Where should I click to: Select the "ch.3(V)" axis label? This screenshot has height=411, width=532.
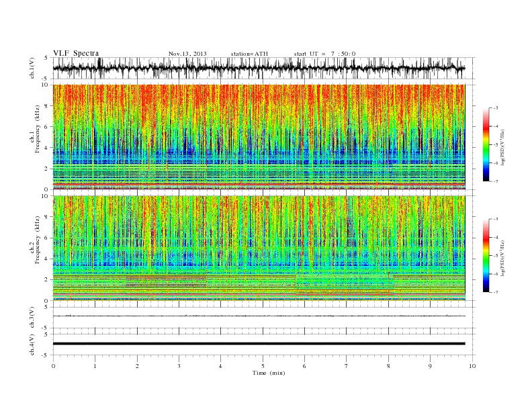[x=32, y=317]
